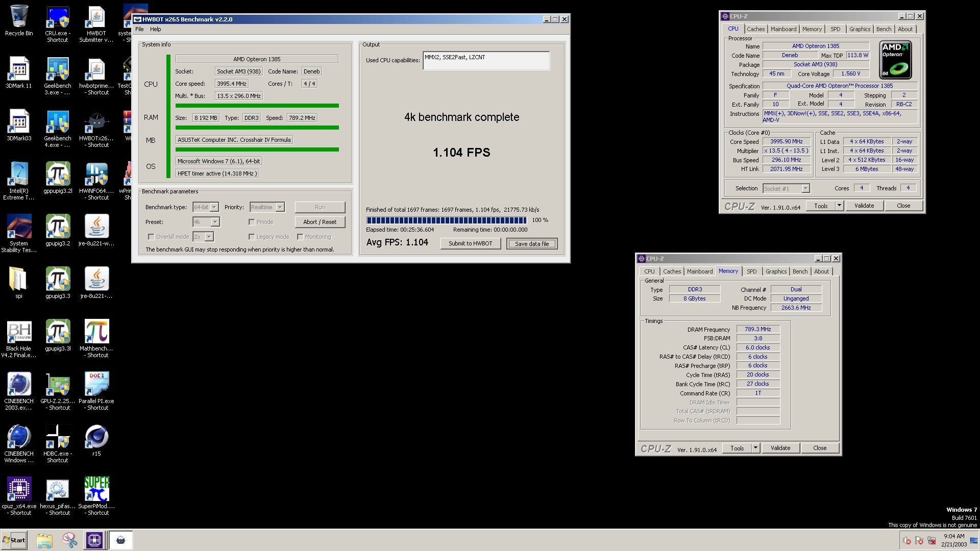
Task: Launch gpupig3.3l desktop icon
Action: (x=58, y=336)
